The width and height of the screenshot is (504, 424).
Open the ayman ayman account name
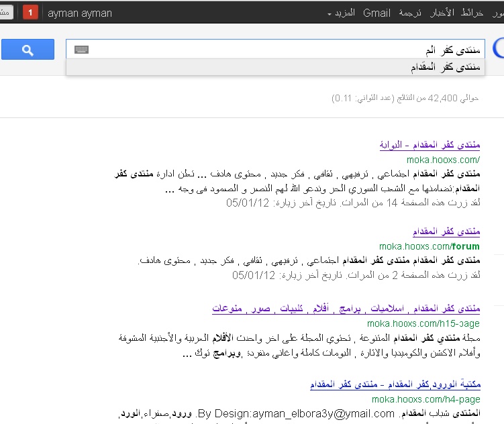(80, 13)
